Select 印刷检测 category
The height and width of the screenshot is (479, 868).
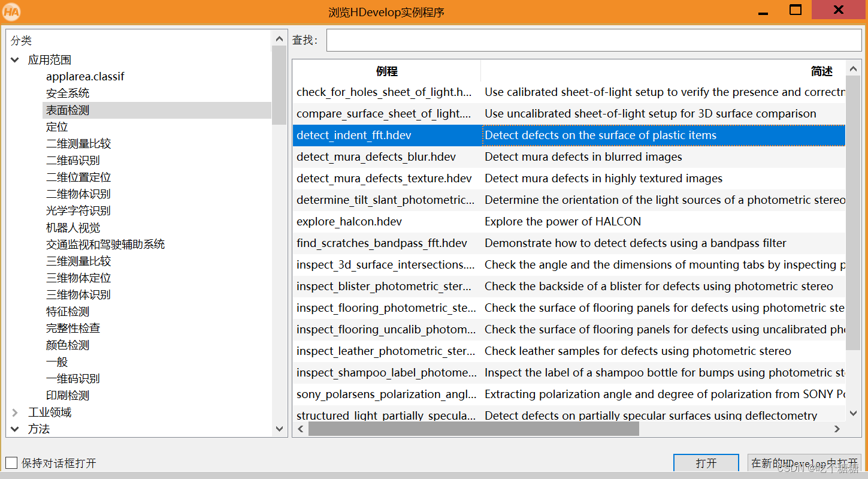[x=68, y=396]
